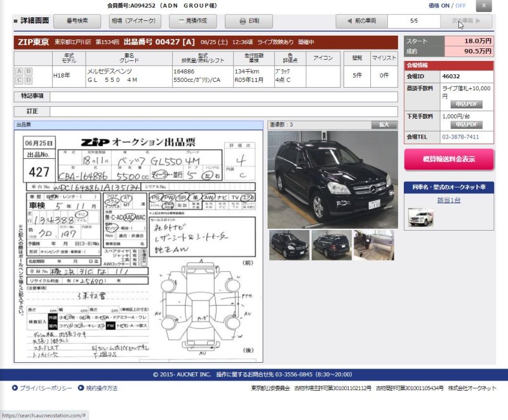
Task: Click the 見積作成 document icon
Action: pyautogui.click(x=182, y=21)
